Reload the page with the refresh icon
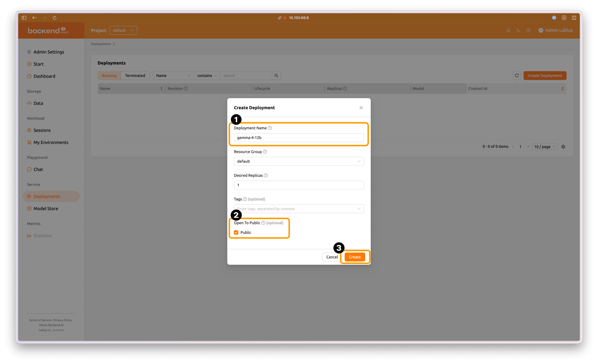This screenshot has height=364, width=598. 55,18
